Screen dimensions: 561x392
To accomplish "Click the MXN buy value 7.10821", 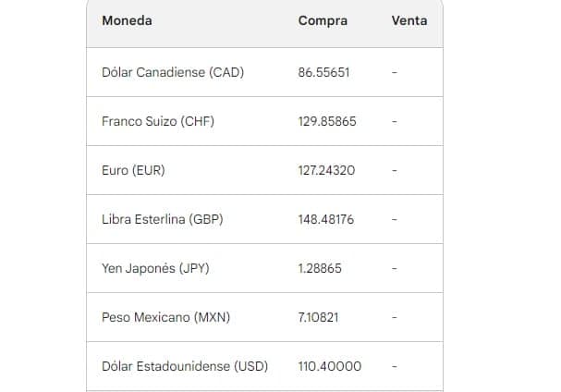I will [x=318, y=317].
